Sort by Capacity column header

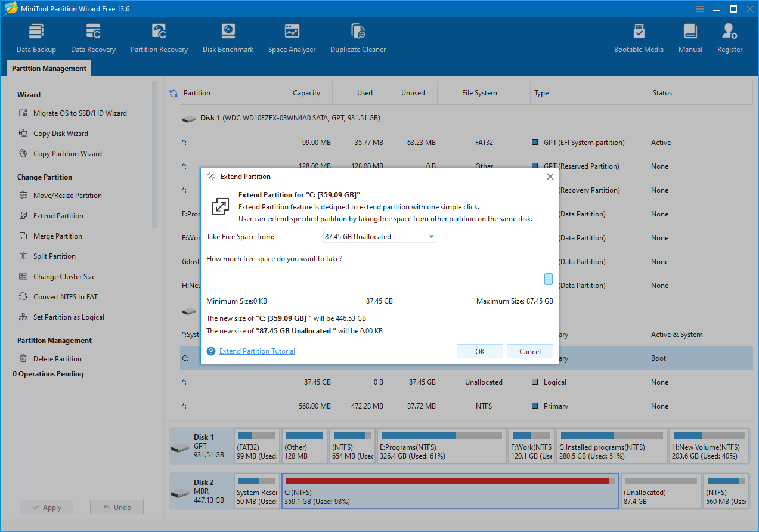coord(306,93)
